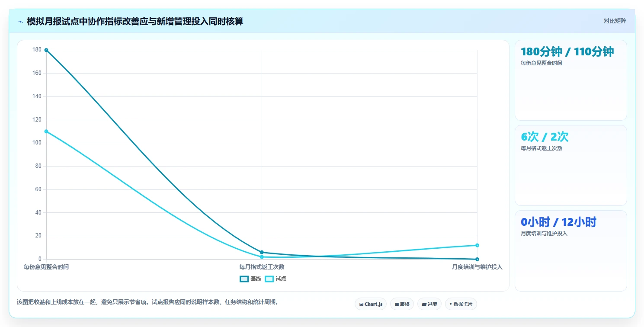Click x-axis label 每月格式返工次数

[x=262, y=267]
